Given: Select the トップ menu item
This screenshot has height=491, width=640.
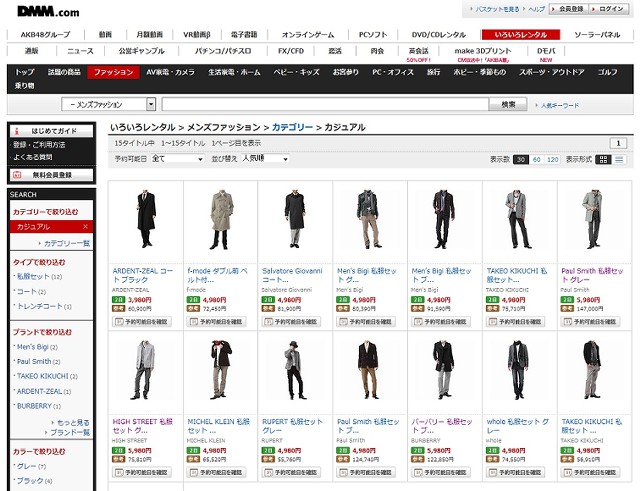Looking at the screenshot, I should tap(25, 72).
